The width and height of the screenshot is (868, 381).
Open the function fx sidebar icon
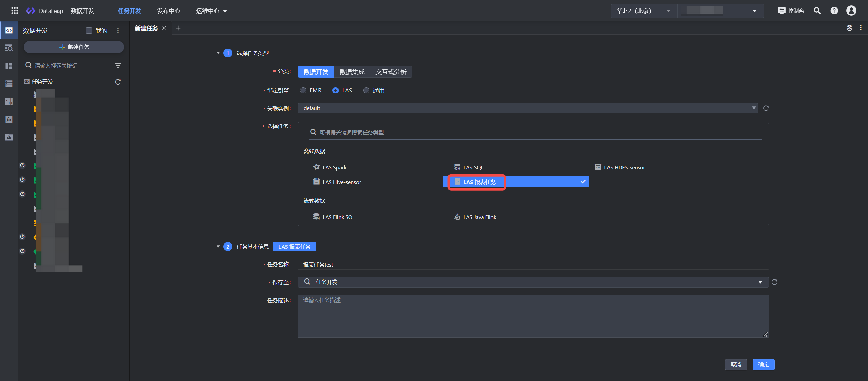click(x=9, y=119)
